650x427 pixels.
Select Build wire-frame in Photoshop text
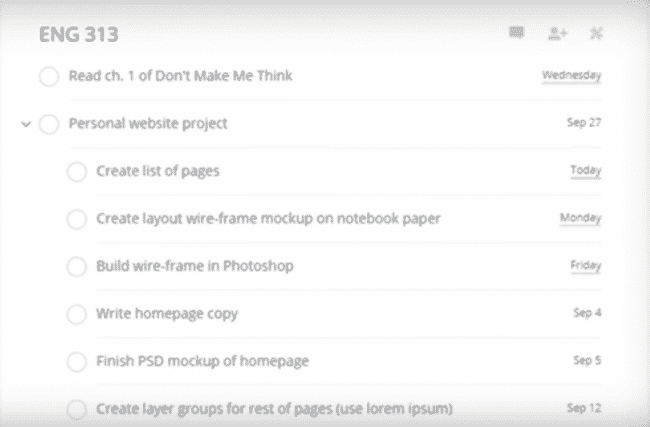click(195, 266)
